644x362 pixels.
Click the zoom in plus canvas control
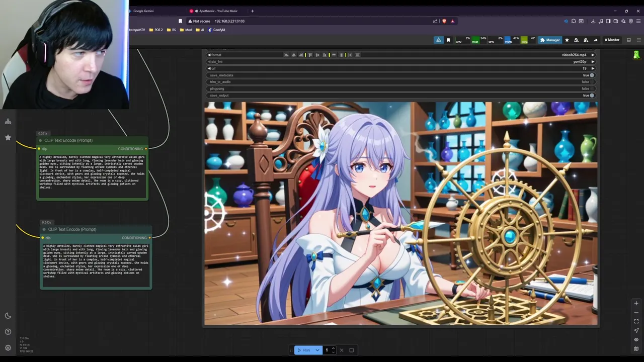[x=636, y=303]
